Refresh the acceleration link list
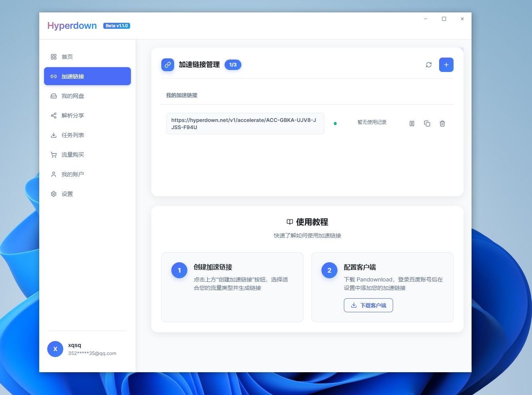Viewport: 532px width, 395px height. [428, 65]
